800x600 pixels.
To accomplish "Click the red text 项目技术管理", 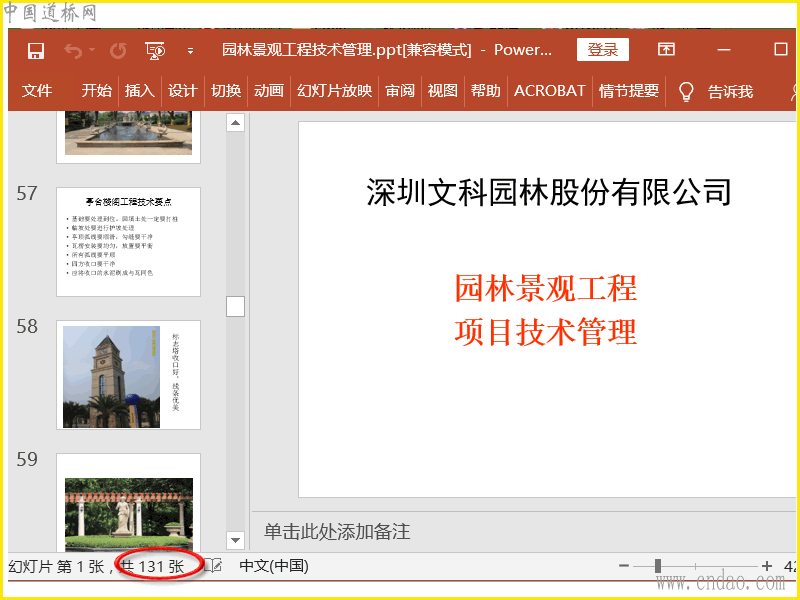I will tap(546, 332).
